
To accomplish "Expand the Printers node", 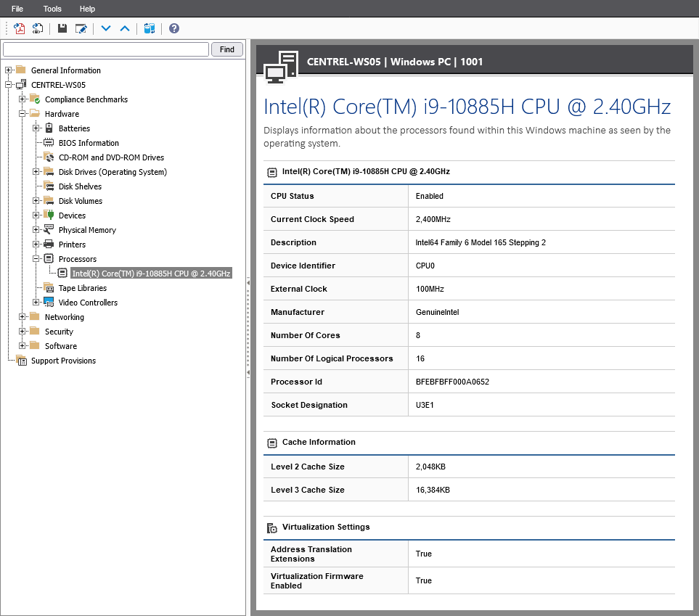I will pos(36,245).
